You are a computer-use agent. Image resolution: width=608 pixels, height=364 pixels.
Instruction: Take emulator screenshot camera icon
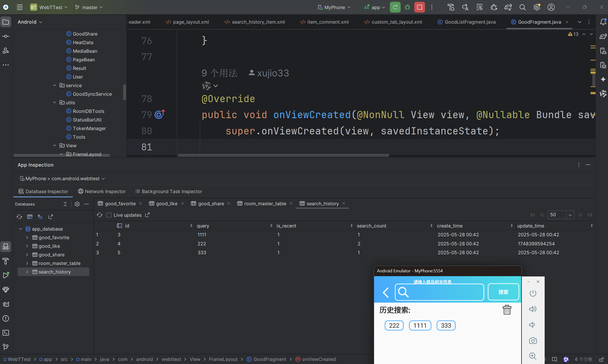[533, 341]
